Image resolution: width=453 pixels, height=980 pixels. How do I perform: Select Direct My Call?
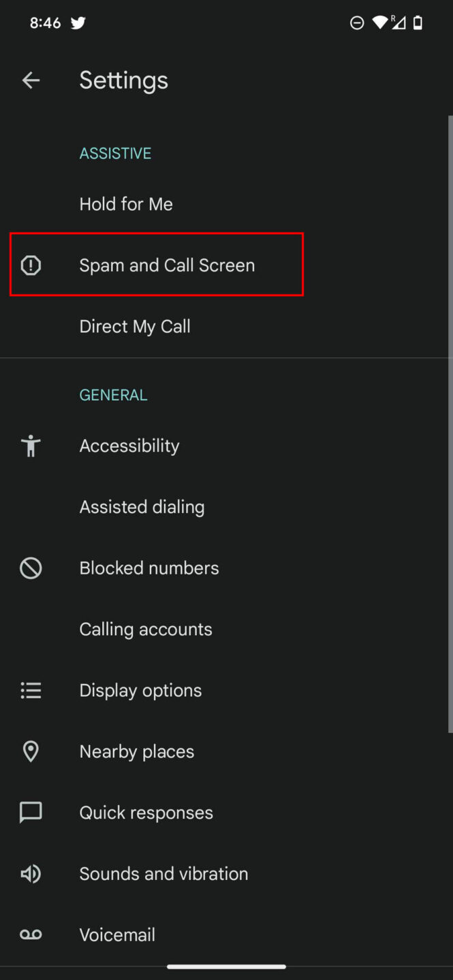coord(135,326)
